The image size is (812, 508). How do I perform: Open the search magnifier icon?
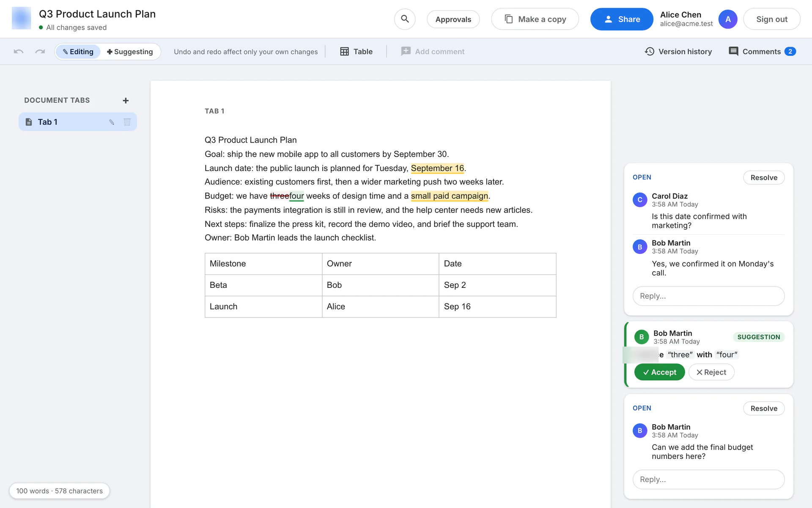[405, 19]
